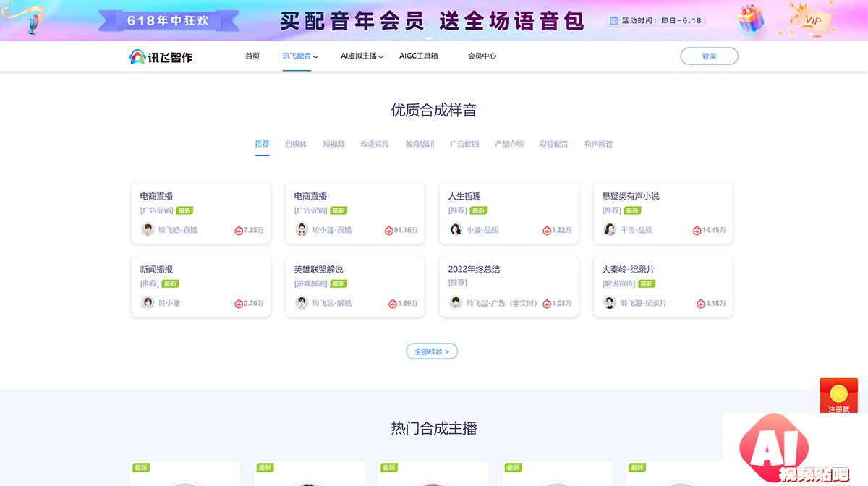
Task: Click the red envelope 注册 icon
Action: pyautogui.click(x=839, y=396)
